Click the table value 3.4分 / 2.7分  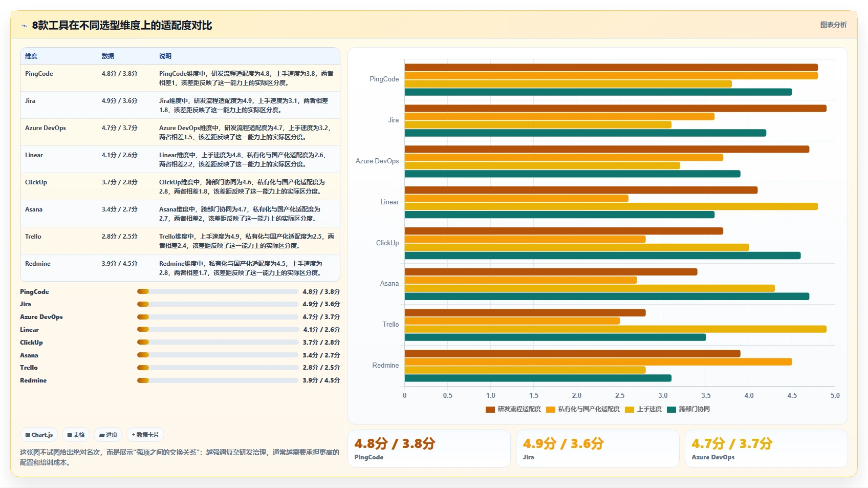tap(119, 209)
